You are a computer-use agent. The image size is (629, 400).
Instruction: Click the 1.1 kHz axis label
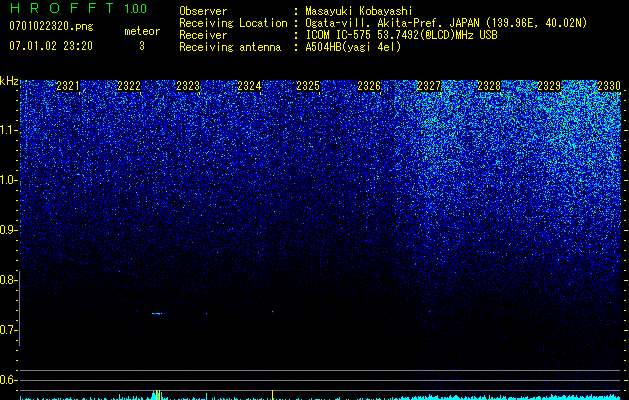pyautogui.click(x=9, y=131)
